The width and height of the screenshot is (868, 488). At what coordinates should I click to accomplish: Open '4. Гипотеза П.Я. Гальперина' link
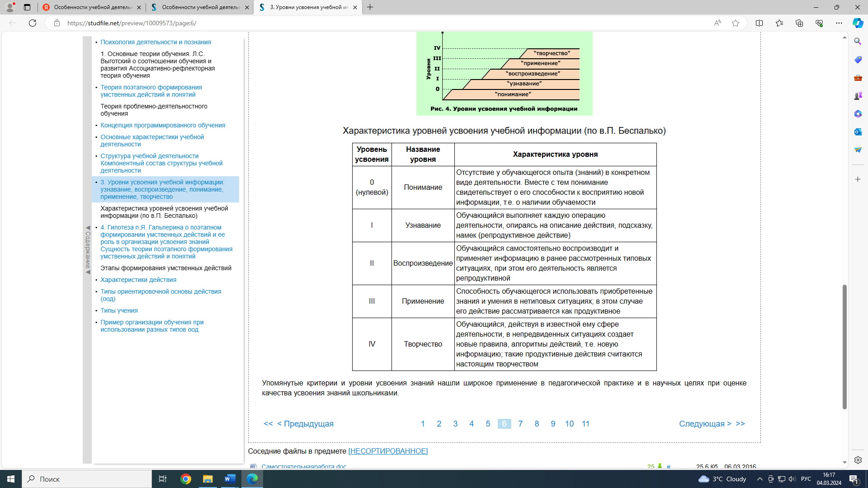(x=166, y=242)
